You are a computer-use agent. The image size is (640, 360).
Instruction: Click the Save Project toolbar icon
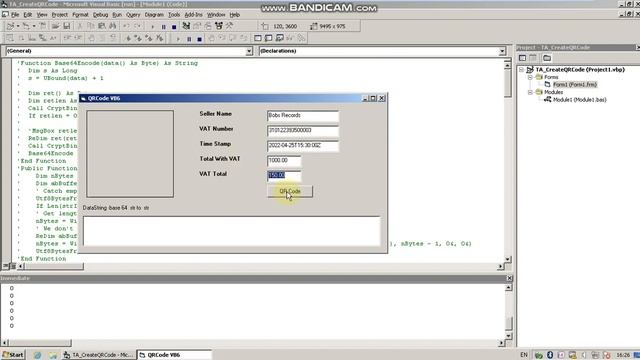(x=67, y=26)
